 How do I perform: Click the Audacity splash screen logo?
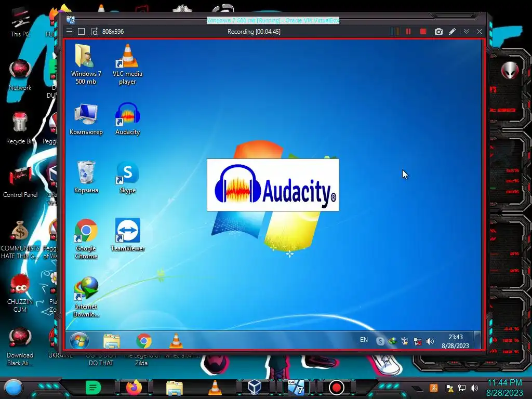click(x=273, y=185)
